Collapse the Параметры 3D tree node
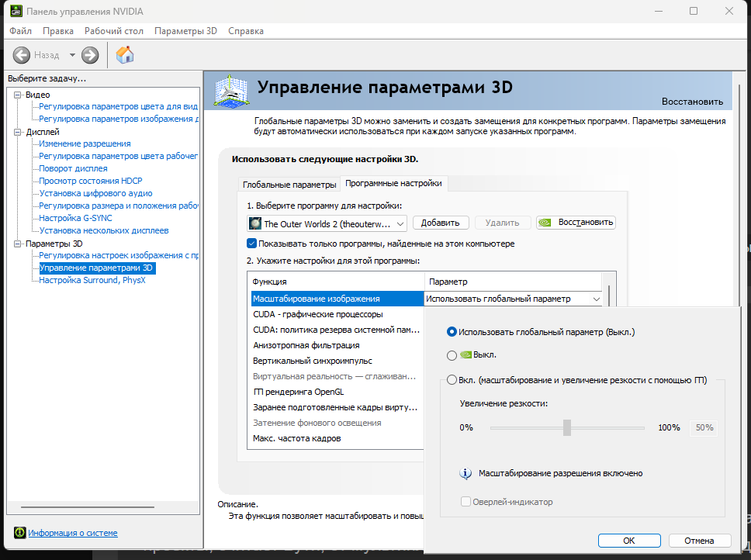The width and height of the screenshot is (751, 560). [18, 244]
